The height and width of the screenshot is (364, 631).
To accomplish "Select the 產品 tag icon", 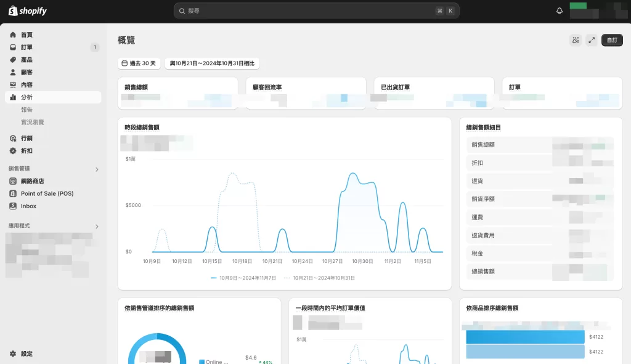I will coord(13,60).
